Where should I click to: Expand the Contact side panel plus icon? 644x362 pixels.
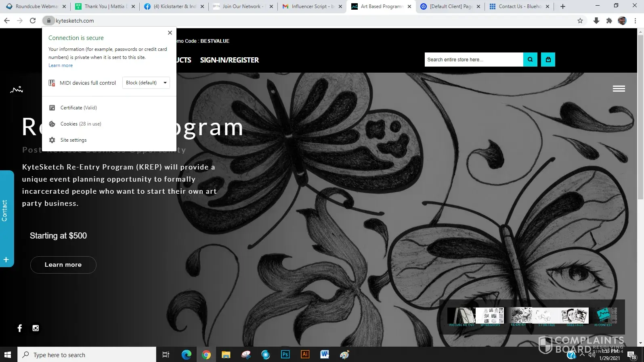click(x=6, y=259)
